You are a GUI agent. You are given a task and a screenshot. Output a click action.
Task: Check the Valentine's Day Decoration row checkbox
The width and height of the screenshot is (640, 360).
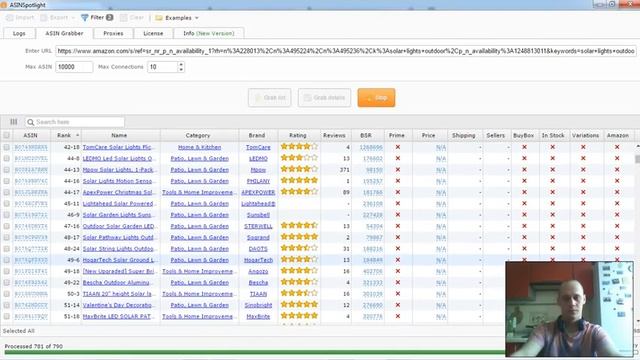coord(7,305)
